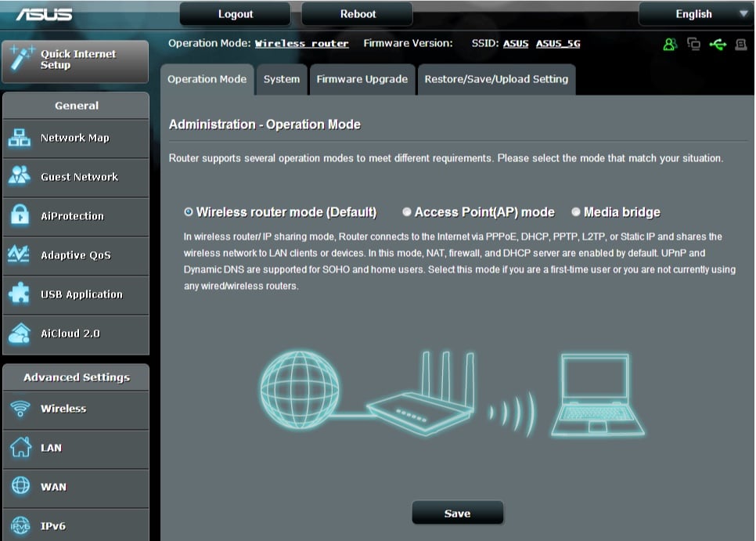Open AiCloud 2.0 via its cloud icon
Screen dimensions: 756x541
click(20, 334)
